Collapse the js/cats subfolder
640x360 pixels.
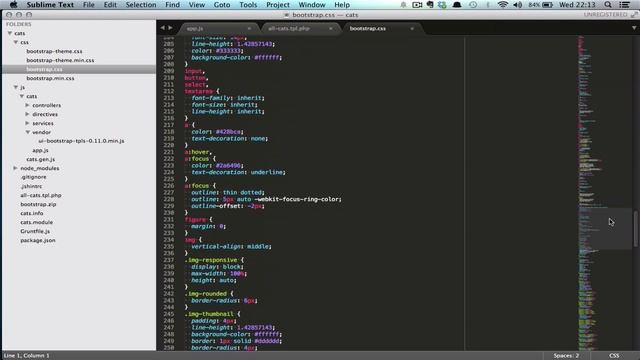point(22,96)
